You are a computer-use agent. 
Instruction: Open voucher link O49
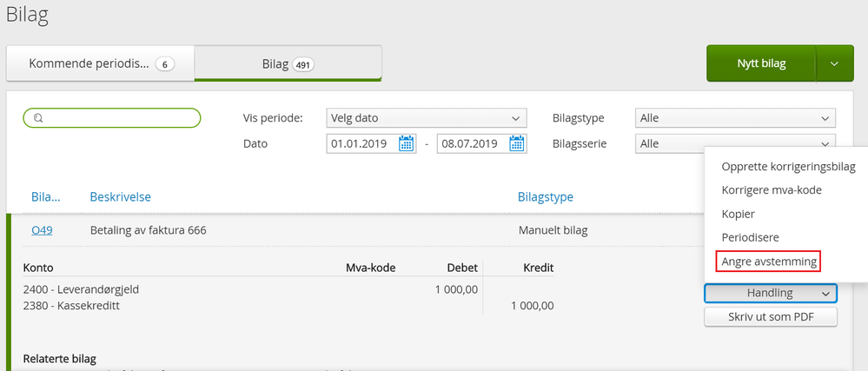pyautogui.click(x=43, y=230)
